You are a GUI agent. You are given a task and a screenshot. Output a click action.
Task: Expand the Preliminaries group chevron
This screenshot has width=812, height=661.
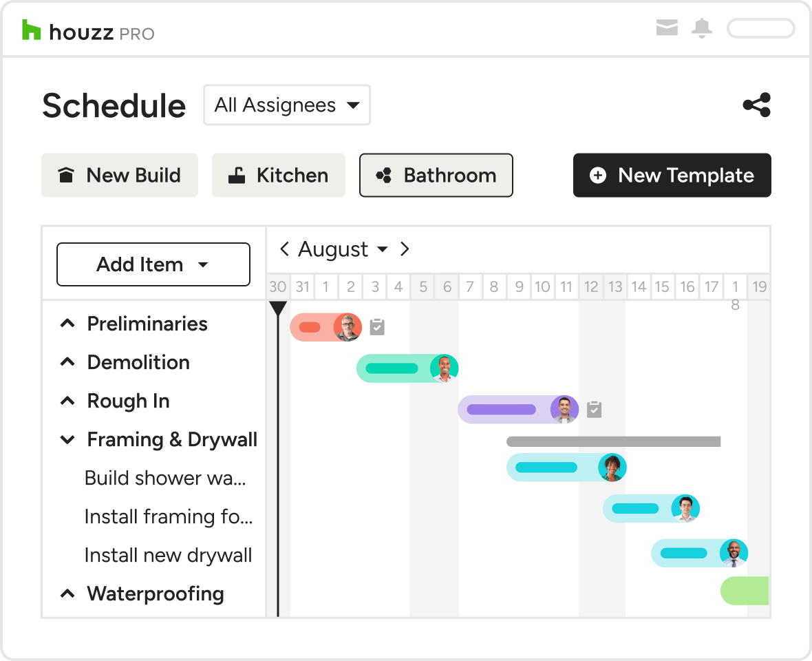click(x=67, y=324)
